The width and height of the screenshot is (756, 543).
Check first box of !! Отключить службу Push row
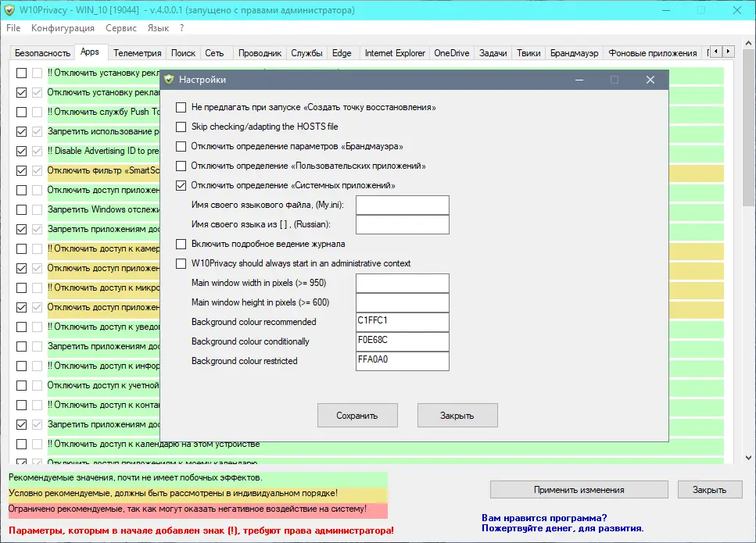(21, 112)
